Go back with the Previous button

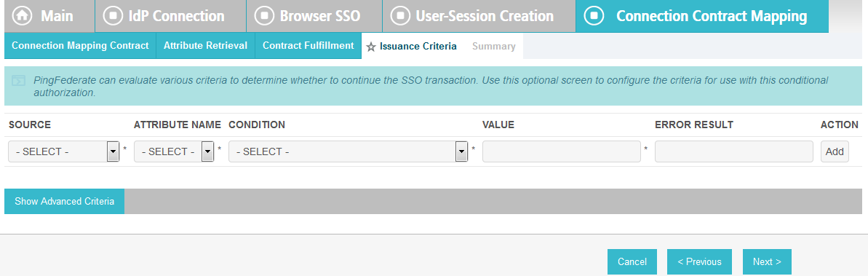pyautogui.click(x=699, y=261)
